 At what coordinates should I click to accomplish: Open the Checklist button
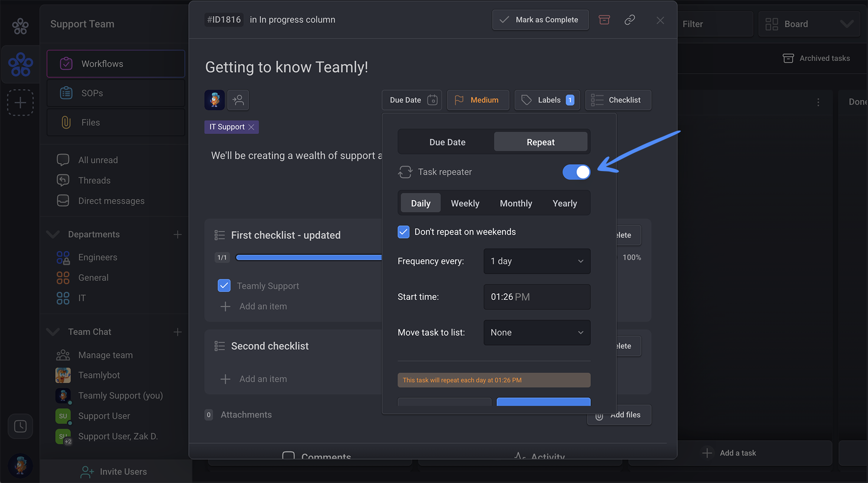(618, 100)
